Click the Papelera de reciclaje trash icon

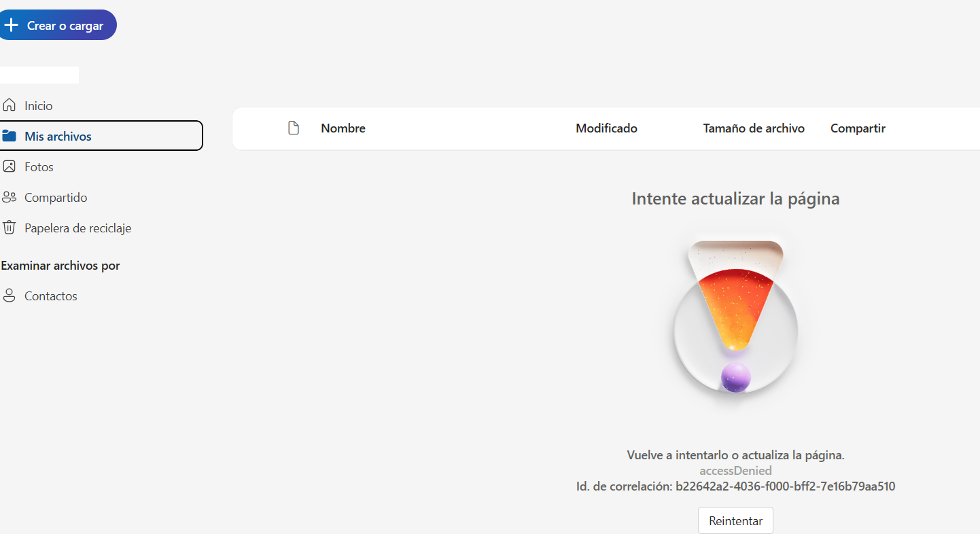pos(9,227)
